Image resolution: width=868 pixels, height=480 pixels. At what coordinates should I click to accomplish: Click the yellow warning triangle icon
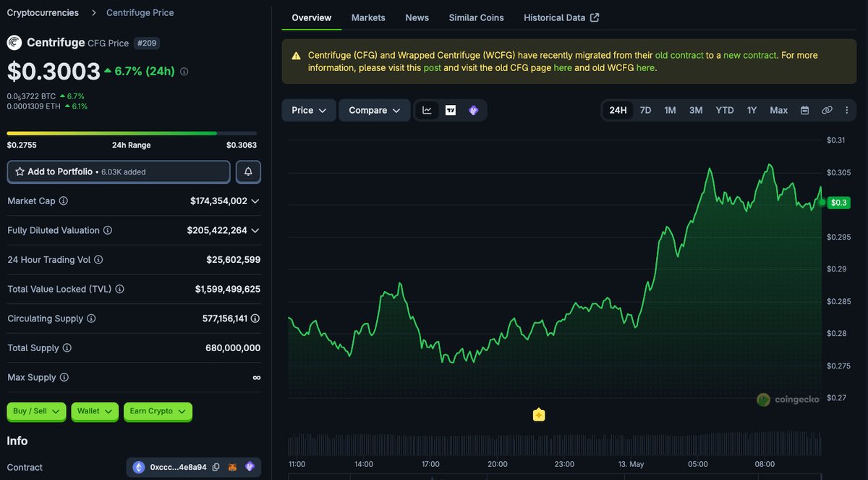click(296, 56)
